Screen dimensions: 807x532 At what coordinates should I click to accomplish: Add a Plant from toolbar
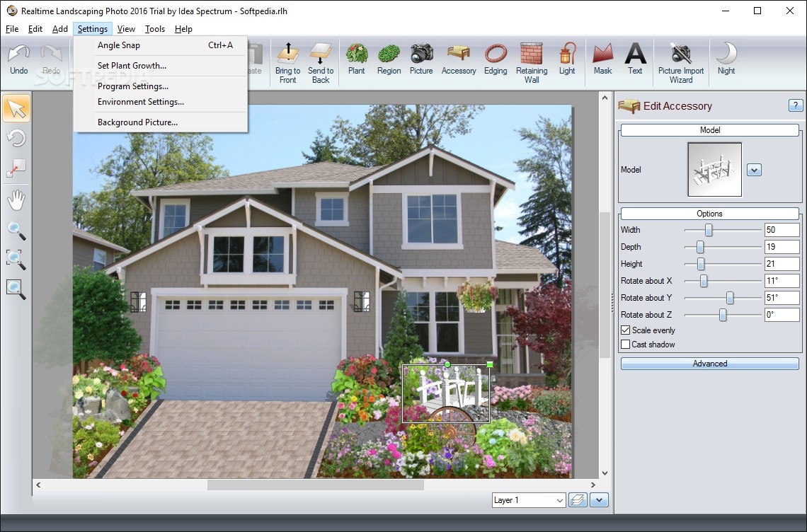pos(356,59)
